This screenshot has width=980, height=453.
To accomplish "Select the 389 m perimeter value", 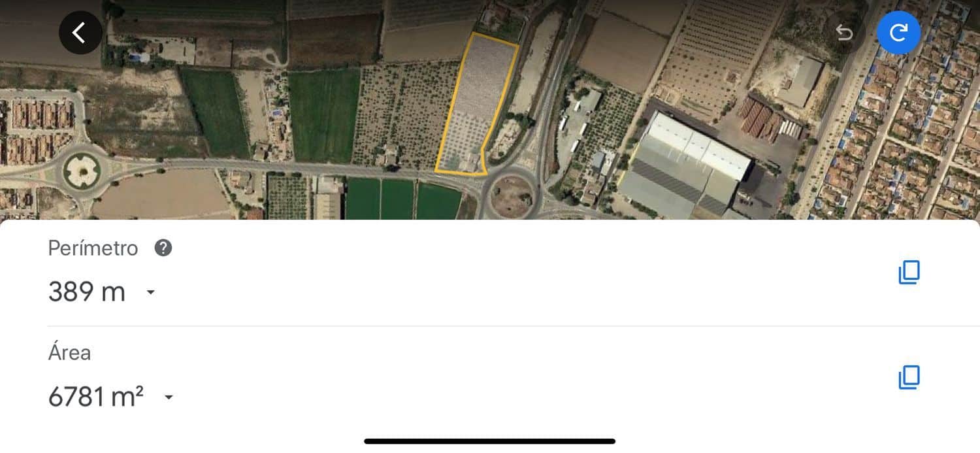I will [x=87, y=292].
